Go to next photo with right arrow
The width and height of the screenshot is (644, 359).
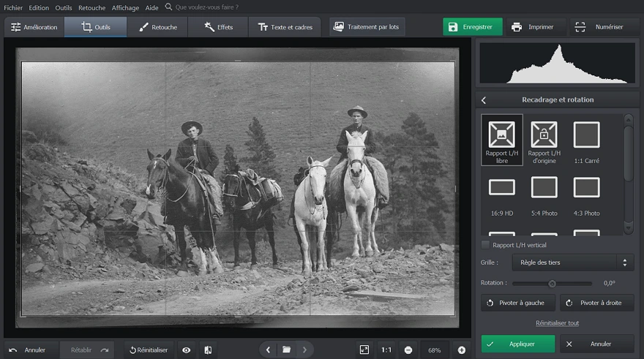pos(304,350)
